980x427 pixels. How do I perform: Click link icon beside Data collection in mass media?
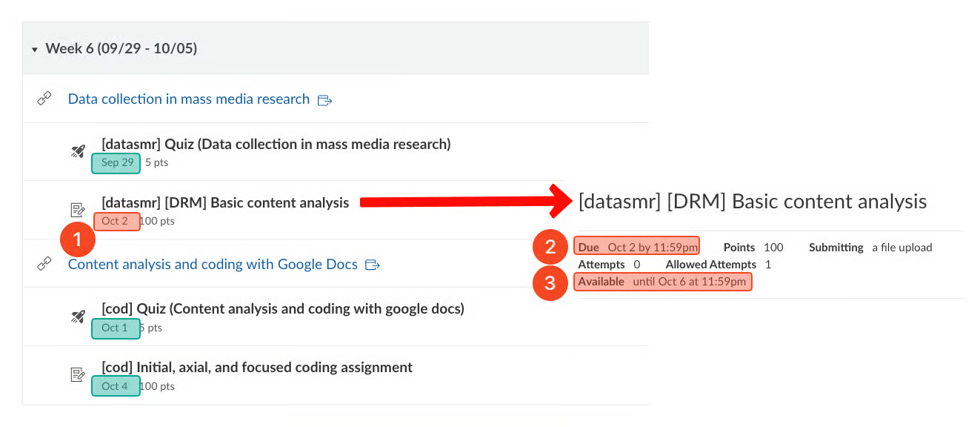44,99
